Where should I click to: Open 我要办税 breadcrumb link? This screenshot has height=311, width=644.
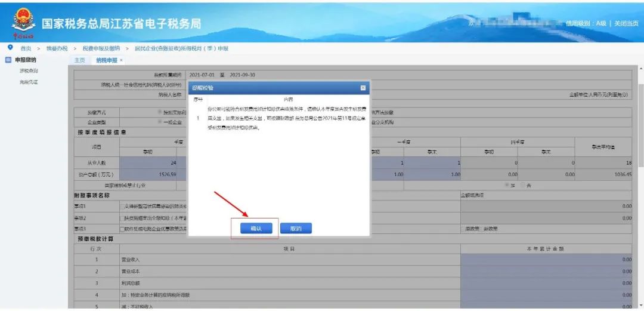click(x=57, y=48)
